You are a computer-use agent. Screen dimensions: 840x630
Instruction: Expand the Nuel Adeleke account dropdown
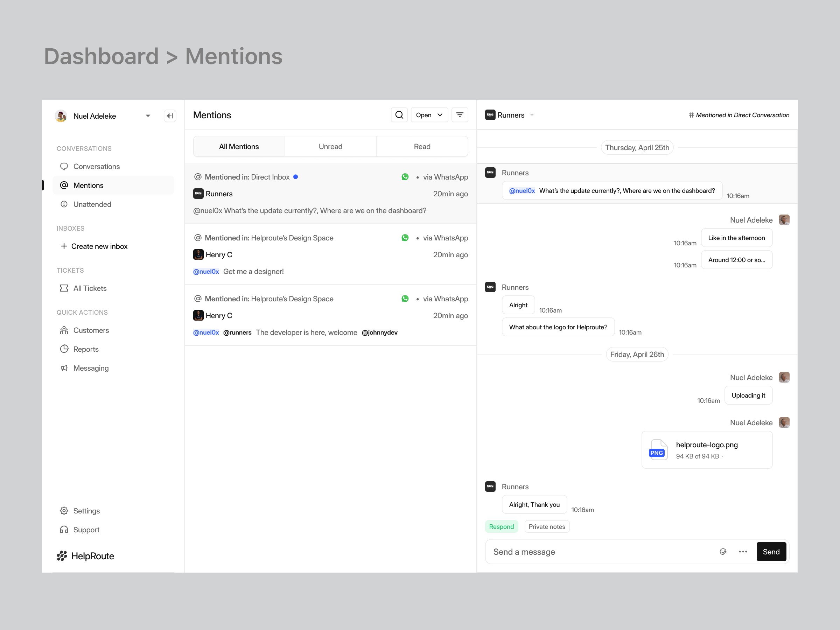[148, 116]
